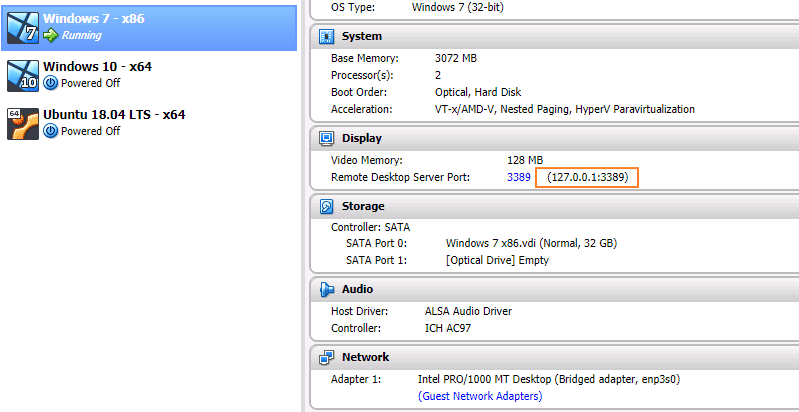Click the 3389 remote desktop port link
Image resolution: width=799 pixels, height=412 pixels.
pyautogui.click(x=519, y=178)
